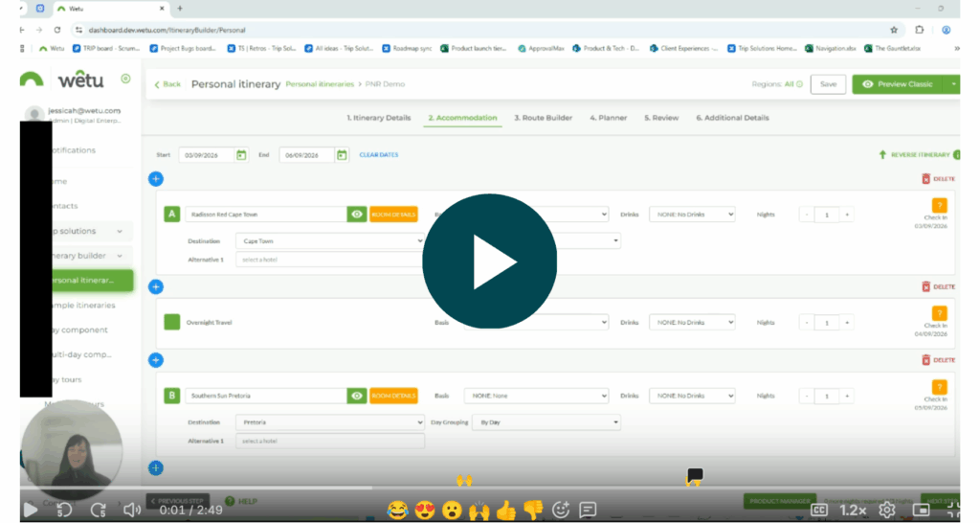980x523 pixels.
Task: Click the presenter webcam bubble
Action: (x=71, y=450)
